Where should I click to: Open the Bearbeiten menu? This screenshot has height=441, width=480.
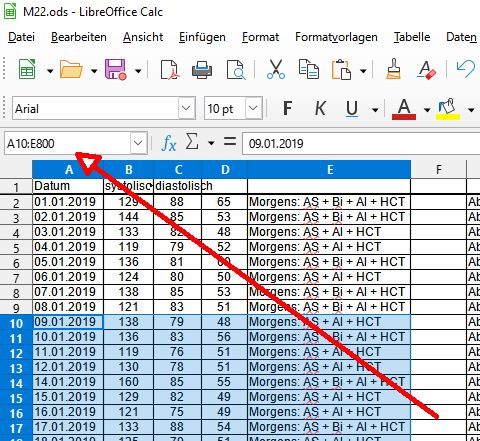coord(79,37)
